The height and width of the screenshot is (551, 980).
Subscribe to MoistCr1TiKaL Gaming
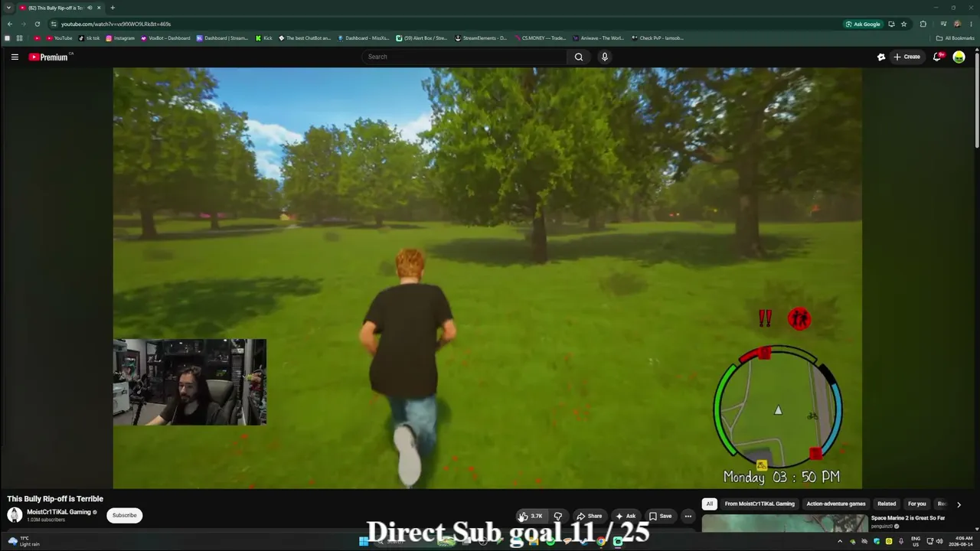pos(124,515)
